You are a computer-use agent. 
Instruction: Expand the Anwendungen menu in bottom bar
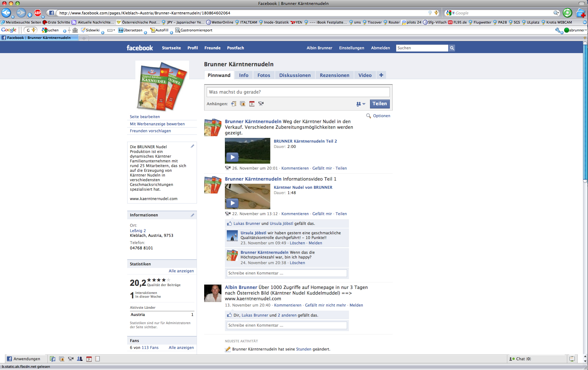coord(24,359)
